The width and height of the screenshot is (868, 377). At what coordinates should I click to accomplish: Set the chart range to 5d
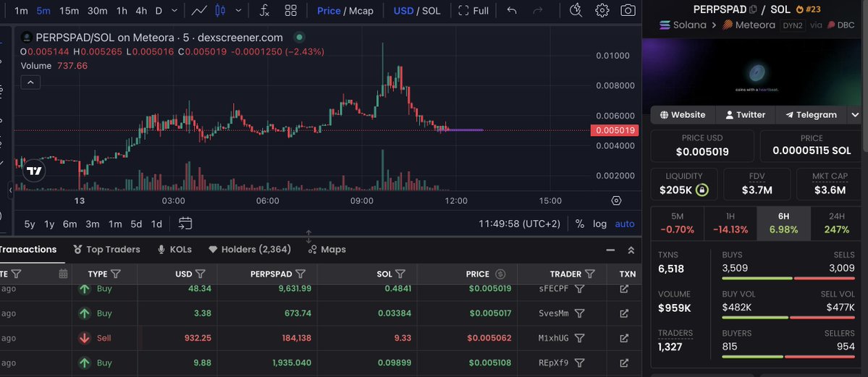coord(136,224)
